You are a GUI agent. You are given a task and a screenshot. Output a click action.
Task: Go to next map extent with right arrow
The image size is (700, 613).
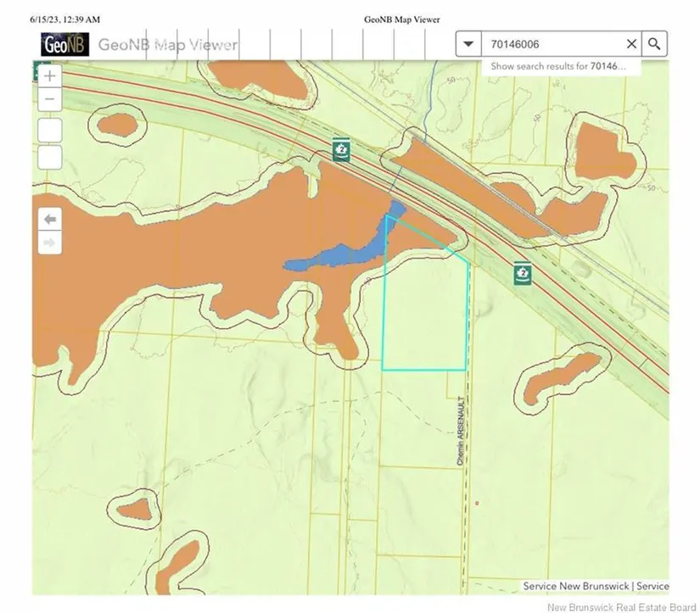[50, 243]
